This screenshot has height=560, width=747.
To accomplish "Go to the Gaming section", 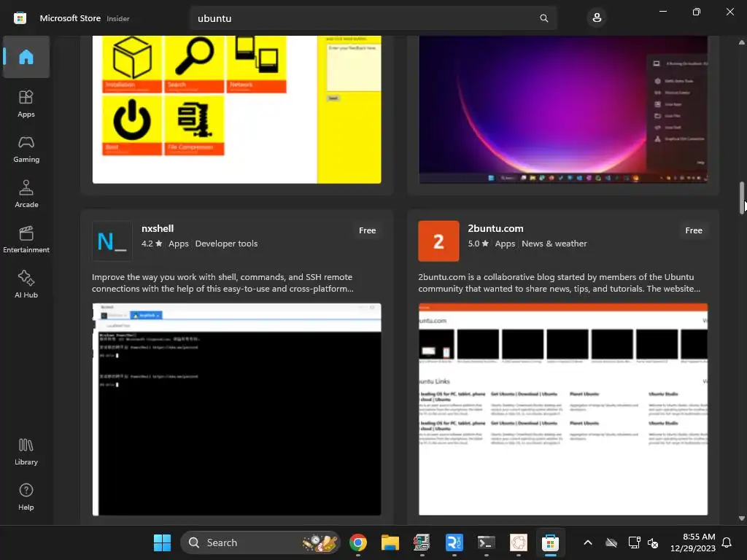I will (26, 149).
